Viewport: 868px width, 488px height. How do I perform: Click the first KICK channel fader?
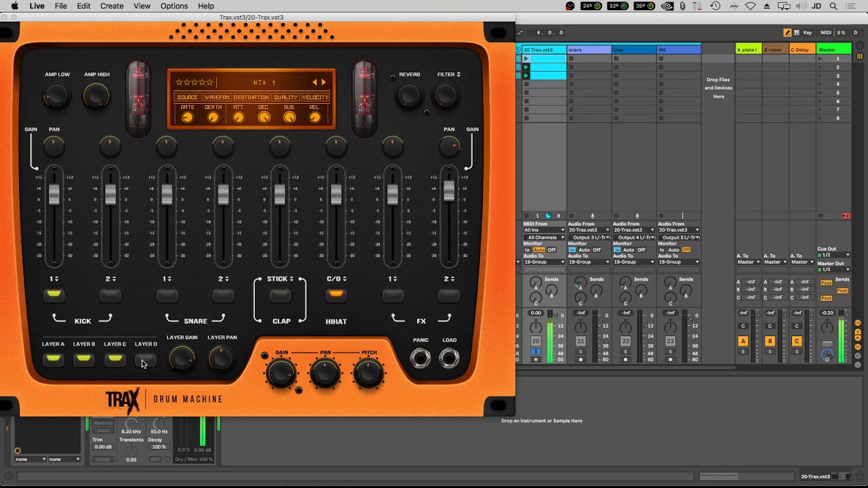pos(54,194)
